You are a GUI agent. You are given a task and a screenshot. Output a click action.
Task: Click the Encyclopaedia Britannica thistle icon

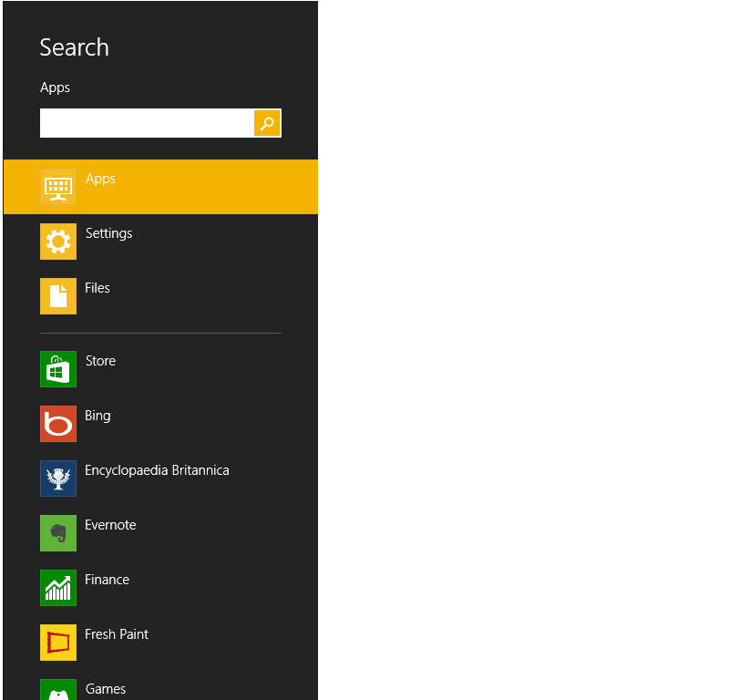[58, 479]
